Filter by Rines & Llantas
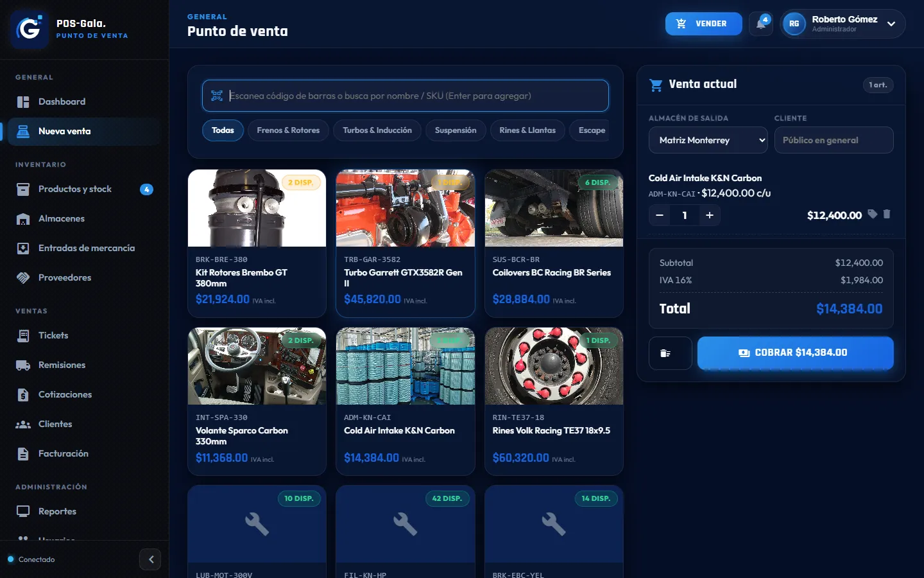This screenshot has height=578, width=924. click(527, 130)
